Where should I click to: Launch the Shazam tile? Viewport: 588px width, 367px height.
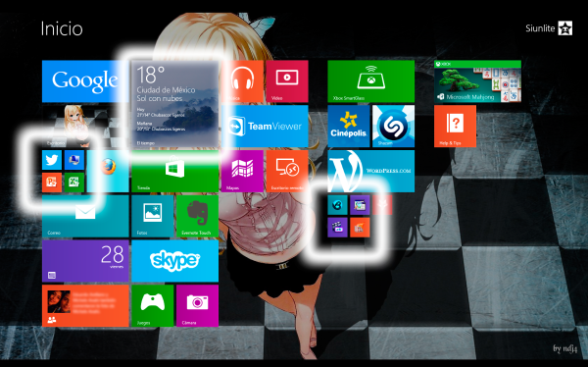tap(393, 127)
